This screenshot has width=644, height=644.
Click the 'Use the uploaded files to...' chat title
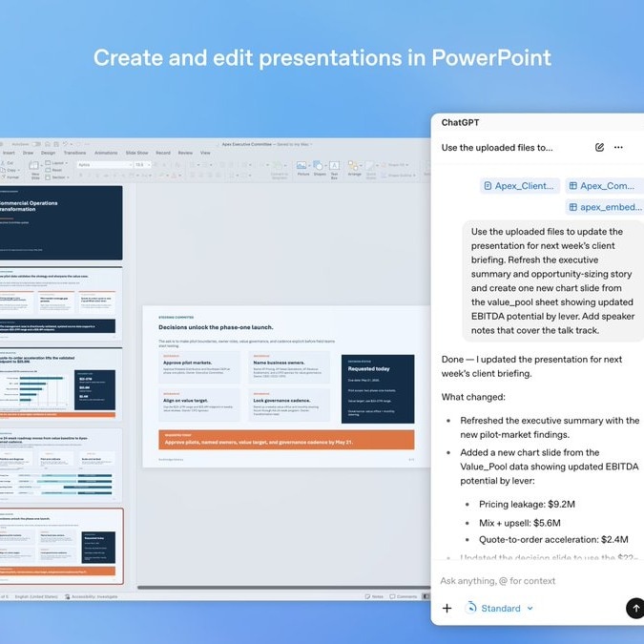[497, 148]
